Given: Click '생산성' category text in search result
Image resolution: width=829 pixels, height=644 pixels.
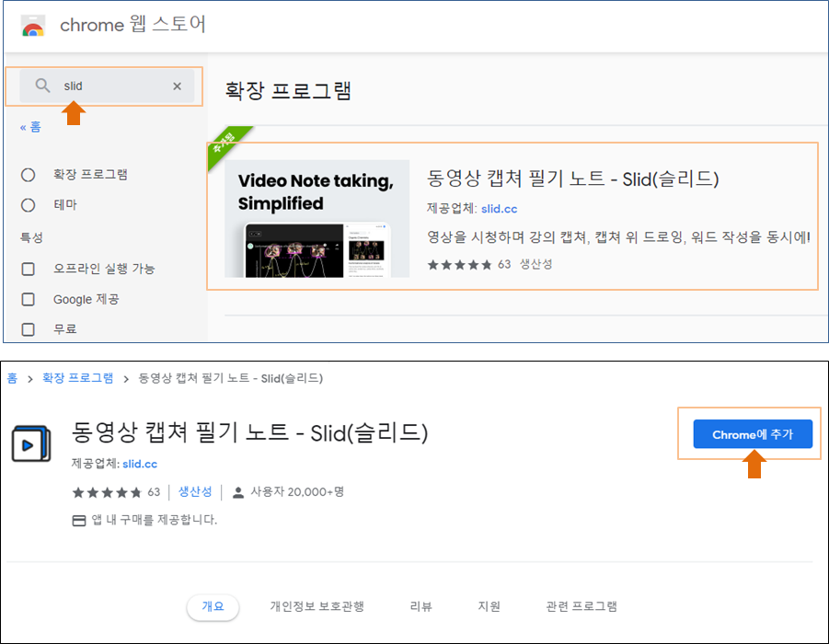Looking at the screenshot, I should [x=535, y=264].
